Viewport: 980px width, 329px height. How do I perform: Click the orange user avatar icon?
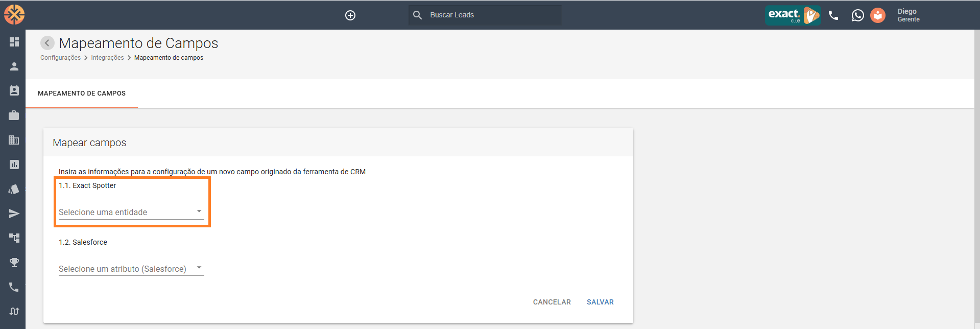pos(878,15)
